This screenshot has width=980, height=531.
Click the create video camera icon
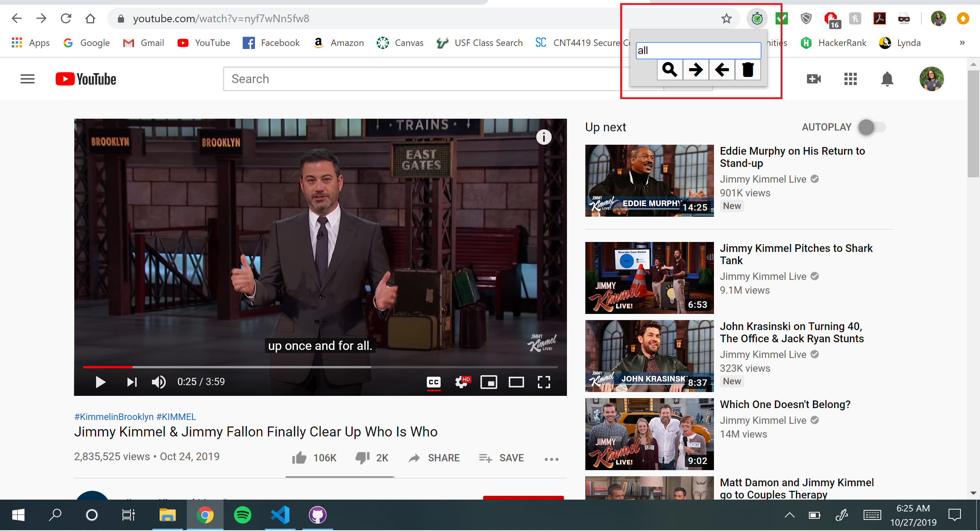click(x=813, y=79)
